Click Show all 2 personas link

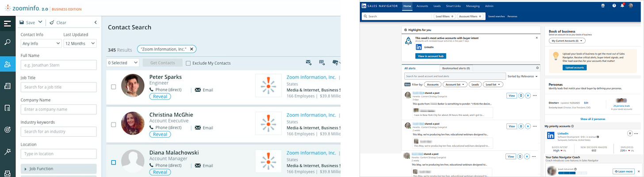coord(593,119)
